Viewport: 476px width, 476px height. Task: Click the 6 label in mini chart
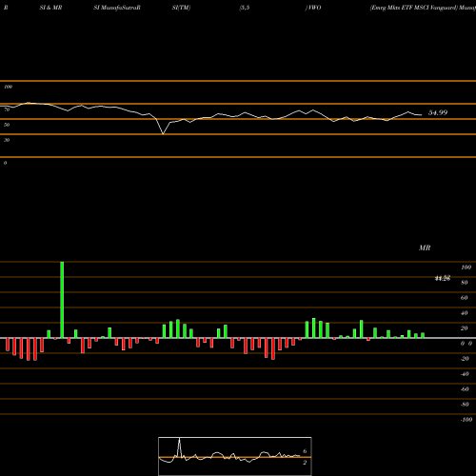[305, 451]
